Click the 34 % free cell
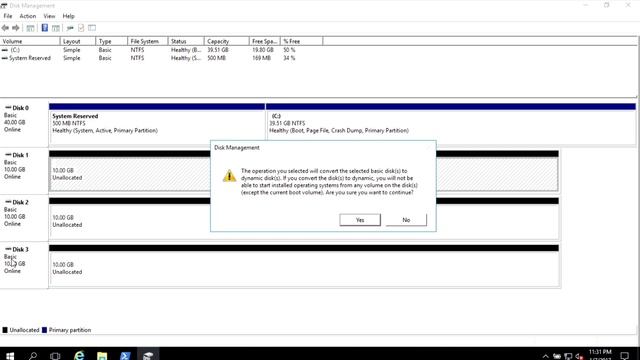 click(x=289, y=58)
